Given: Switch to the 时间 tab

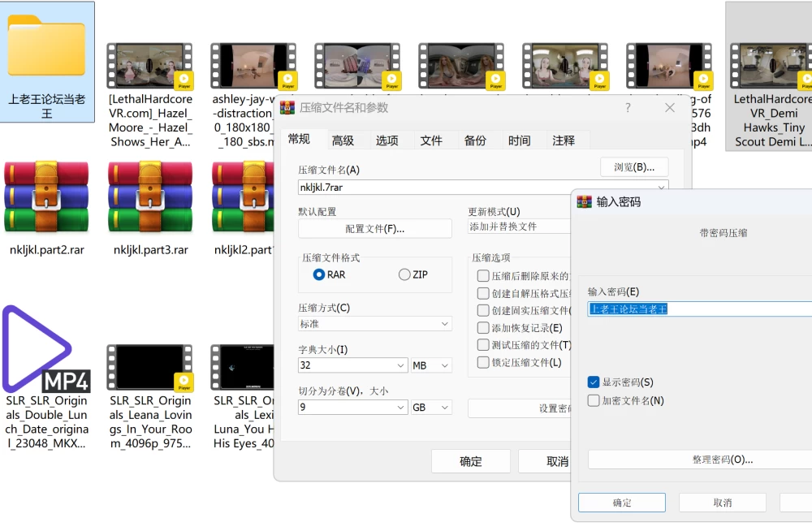Looking at the screenshot, I should pyautogui.click(x=519, y=140).
